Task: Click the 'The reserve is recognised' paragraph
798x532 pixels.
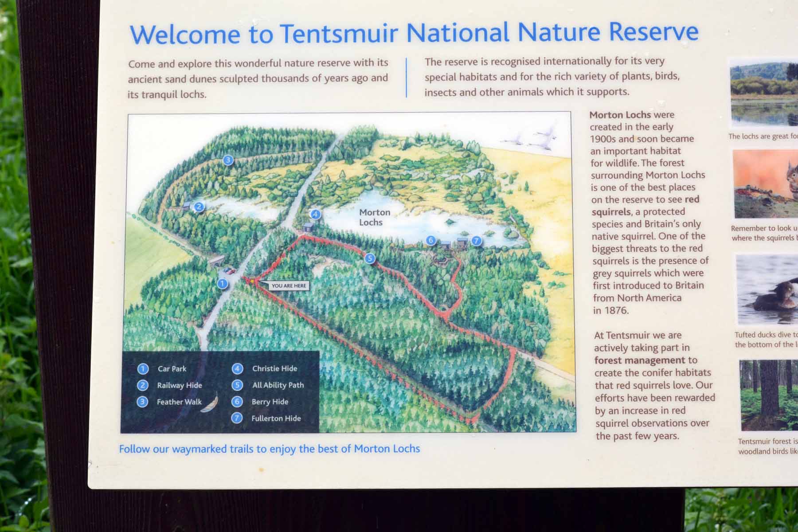Action: [x=552, y=77]
